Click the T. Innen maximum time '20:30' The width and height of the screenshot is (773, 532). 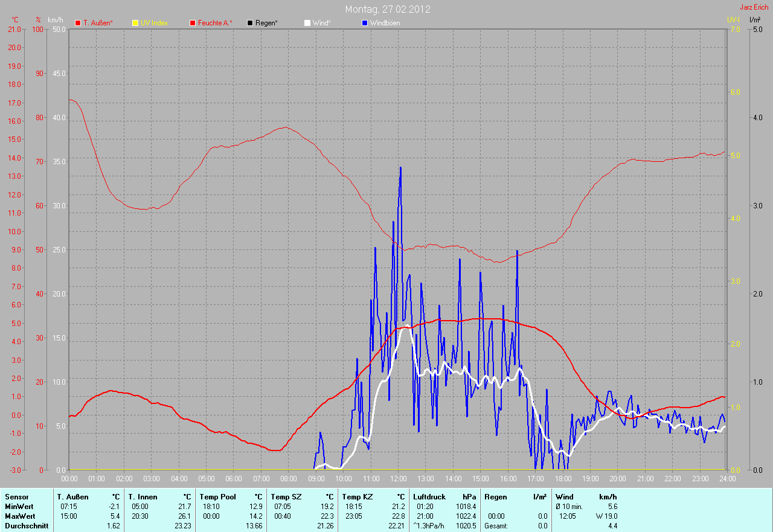(x=141, y=516)
